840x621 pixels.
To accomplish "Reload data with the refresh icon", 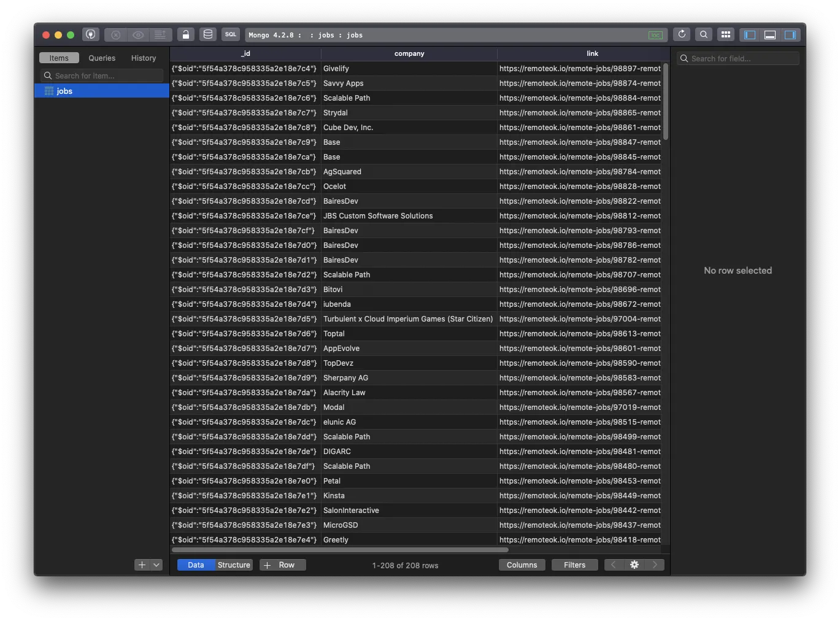I will tap(682, 35).
